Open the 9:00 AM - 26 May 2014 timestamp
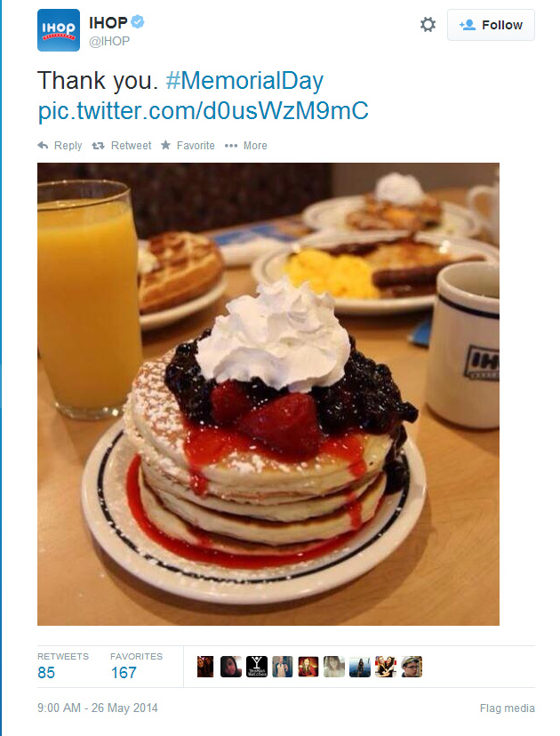The width and height of the screenshot is (560, 736). coord(98,708)
